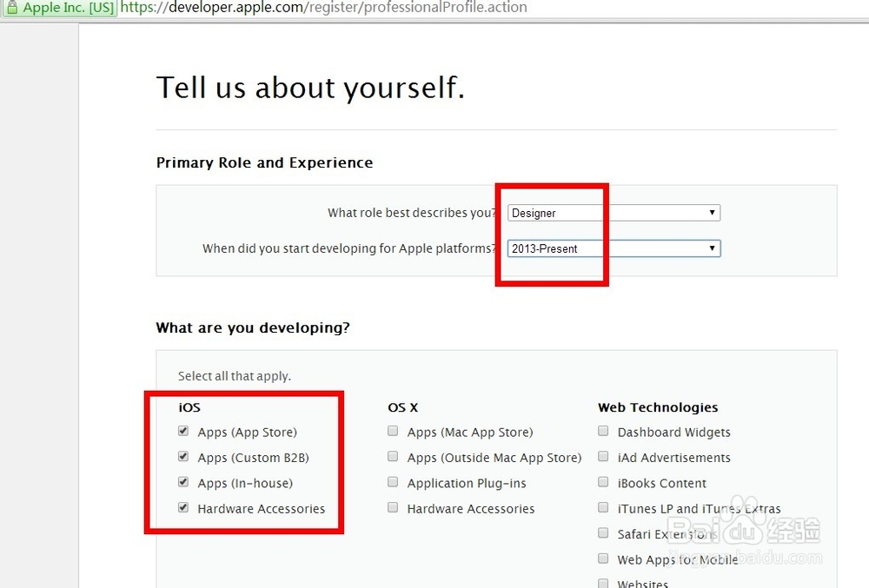The width and height of the screenshot is (869, 588).
Task: Uncheck iOS Apps (App Store) checkbox
Action: [183, 431]
